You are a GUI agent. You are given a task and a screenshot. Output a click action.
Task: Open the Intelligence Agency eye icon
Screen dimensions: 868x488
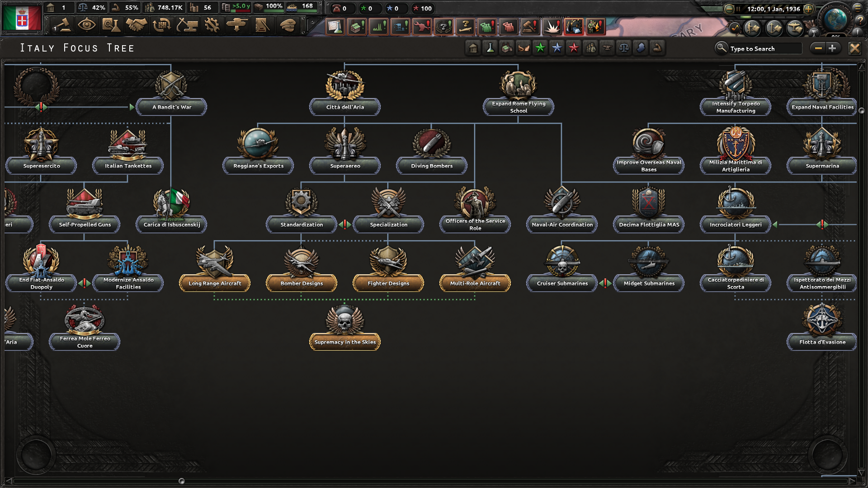[x=86, y=25]
